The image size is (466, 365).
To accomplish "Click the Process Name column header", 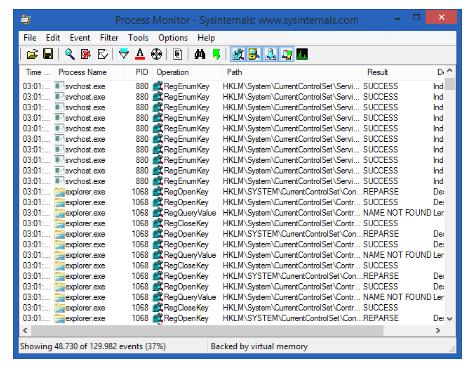I will click(x=89, y=72).
